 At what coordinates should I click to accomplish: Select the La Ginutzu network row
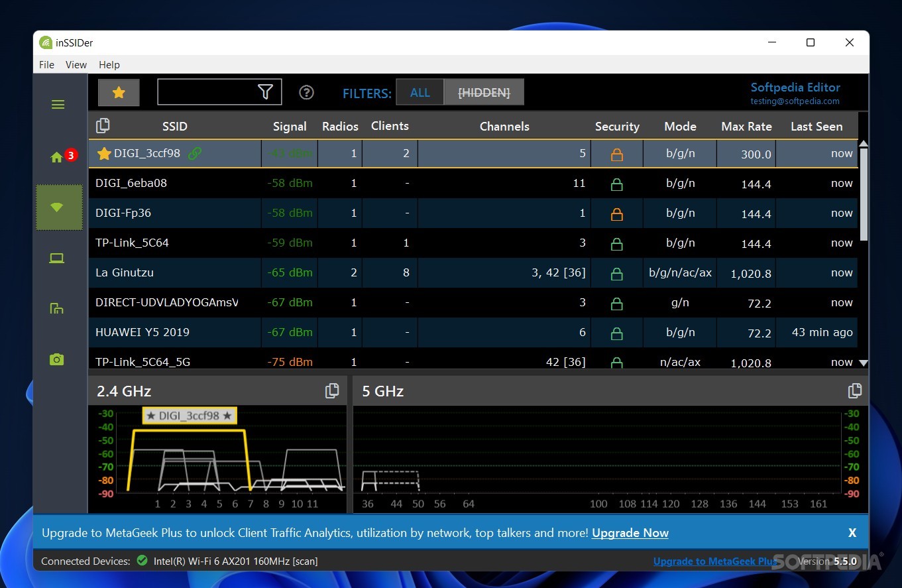tap(473, 272)
